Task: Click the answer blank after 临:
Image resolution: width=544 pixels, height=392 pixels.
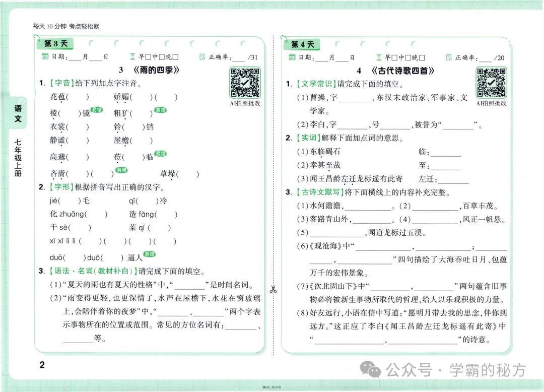Action: pos(445,153)
